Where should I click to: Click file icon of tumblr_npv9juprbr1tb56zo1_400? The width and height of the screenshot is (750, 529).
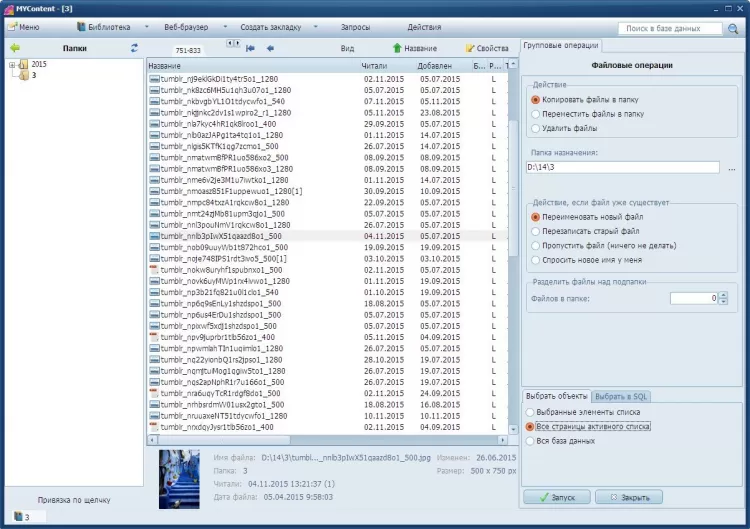(x=154, y=337)
